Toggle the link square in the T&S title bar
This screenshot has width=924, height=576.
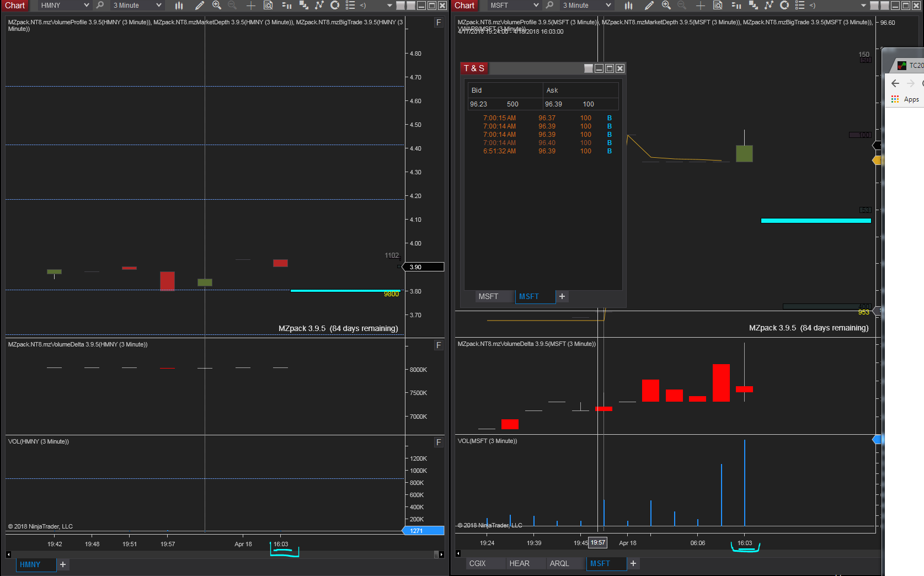coord(589,68)
